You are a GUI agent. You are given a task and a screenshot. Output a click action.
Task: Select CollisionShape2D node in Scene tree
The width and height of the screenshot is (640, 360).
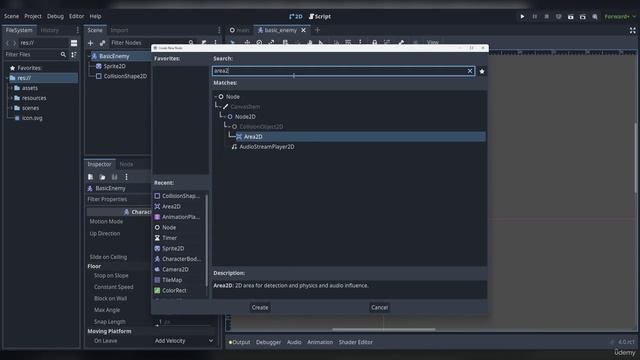pos(125,76)
